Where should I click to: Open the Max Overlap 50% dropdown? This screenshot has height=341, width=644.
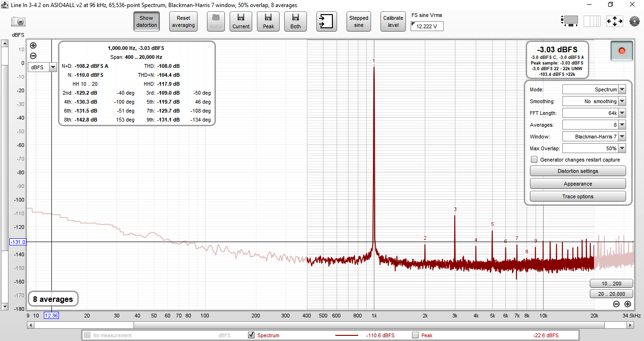point(594,148)
